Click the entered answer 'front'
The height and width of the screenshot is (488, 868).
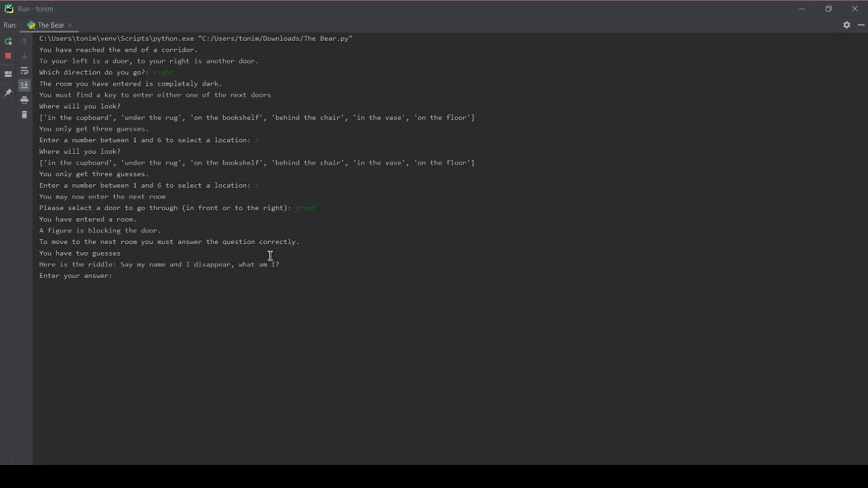306,208
